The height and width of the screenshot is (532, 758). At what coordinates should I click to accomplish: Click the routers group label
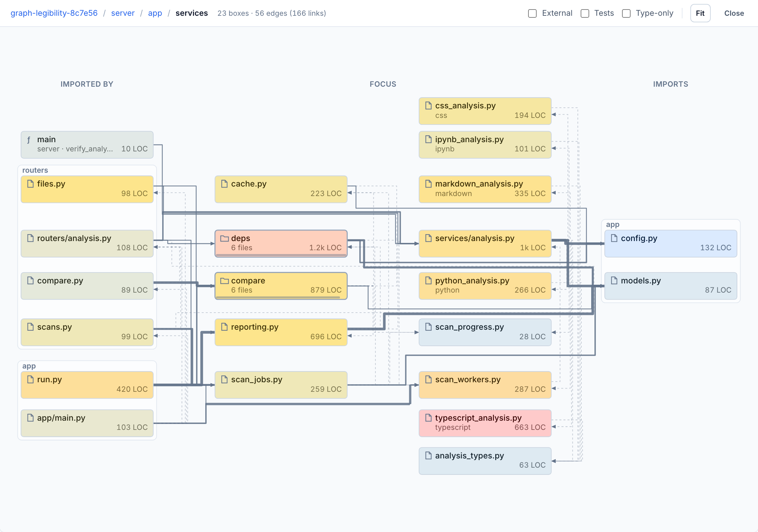pyautogui.click(x=35, y=170)
